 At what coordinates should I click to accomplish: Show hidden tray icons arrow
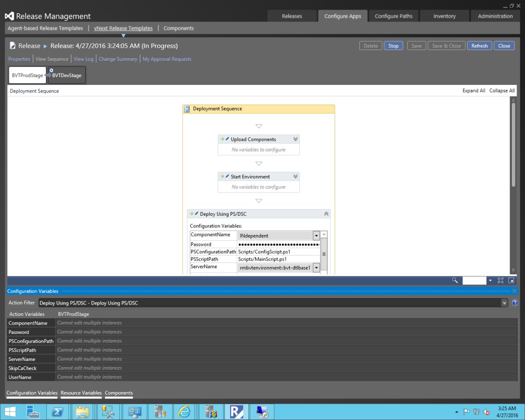457,412
